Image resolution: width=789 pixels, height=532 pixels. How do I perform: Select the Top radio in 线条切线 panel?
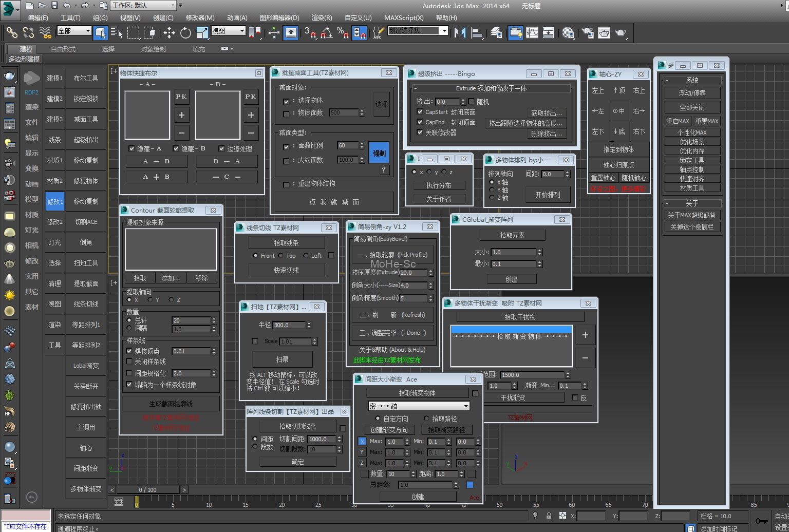click(281, 256)
